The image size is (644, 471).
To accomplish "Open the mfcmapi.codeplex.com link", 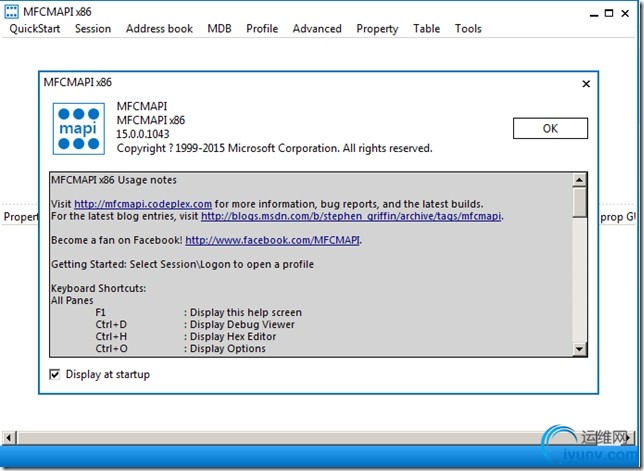I will pyautogui.click(x=143, y=204).
